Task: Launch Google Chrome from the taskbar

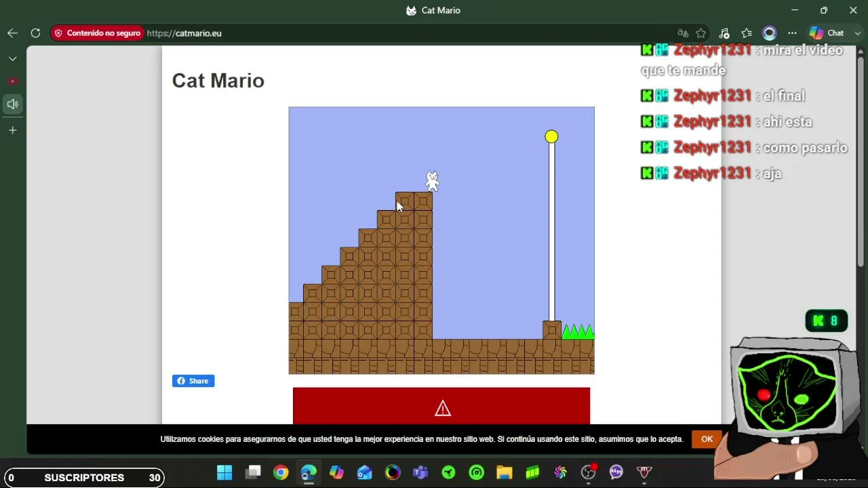Action: 281,472
